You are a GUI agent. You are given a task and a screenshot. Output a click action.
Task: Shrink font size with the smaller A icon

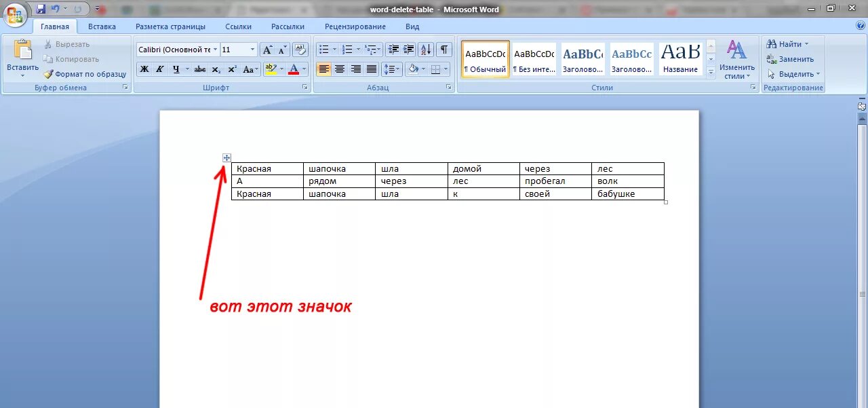[282, 50]
